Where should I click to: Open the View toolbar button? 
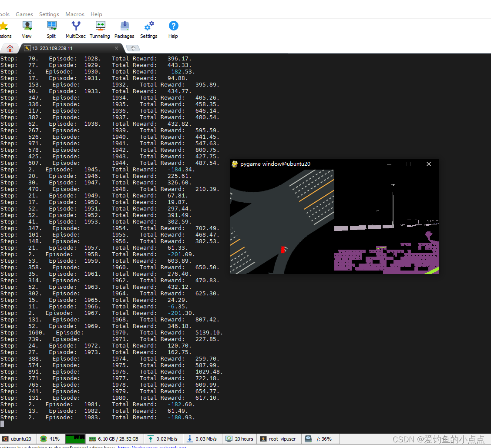pos(27,30)
